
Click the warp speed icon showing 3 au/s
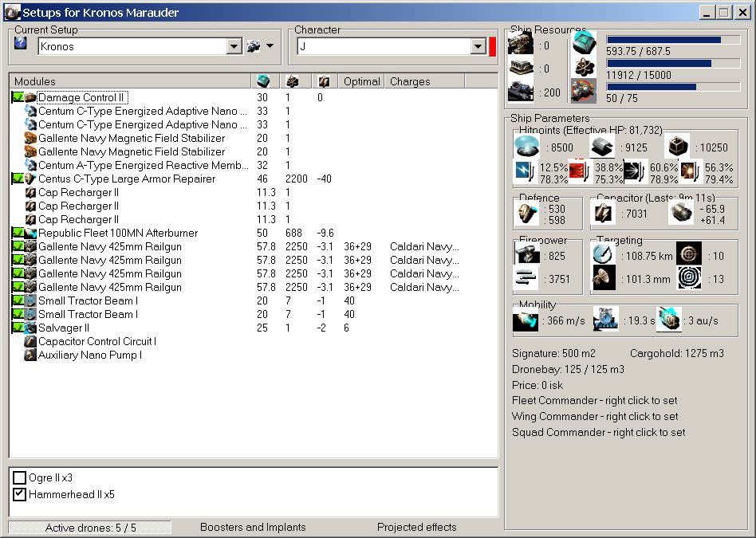(669, 320)
